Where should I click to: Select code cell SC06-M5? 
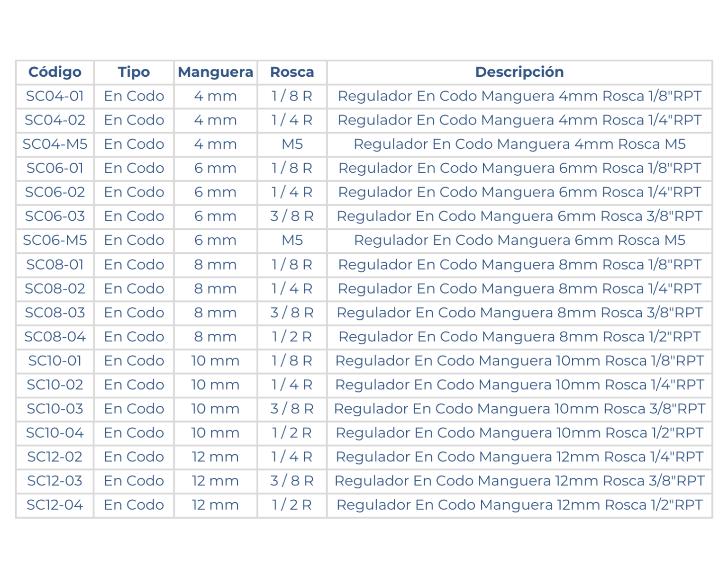click(x=55, y=240)
